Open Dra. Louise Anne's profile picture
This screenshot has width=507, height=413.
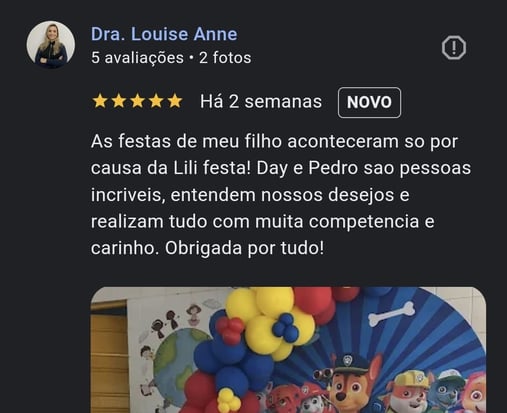click(x=51, y=45)
